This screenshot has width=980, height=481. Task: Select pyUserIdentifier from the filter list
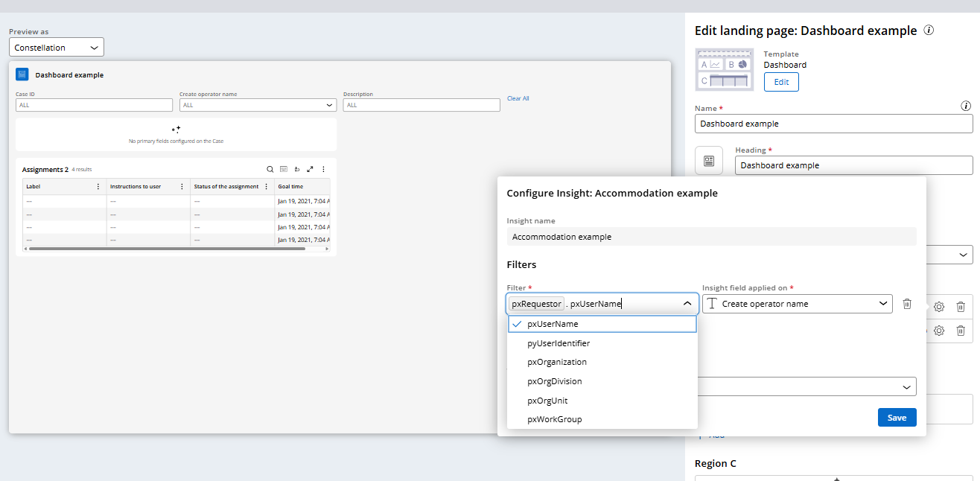pos(559,343)
